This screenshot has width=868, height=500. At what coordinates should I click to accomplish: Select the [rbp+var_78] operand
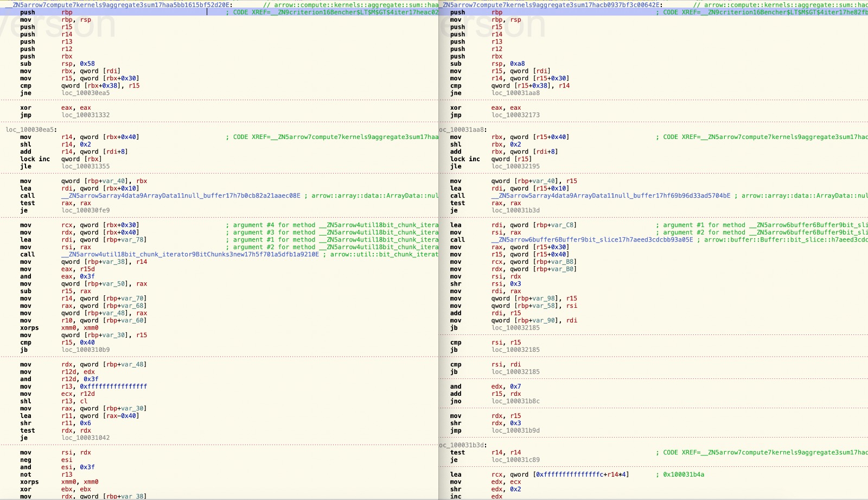(x=126, y=240)
